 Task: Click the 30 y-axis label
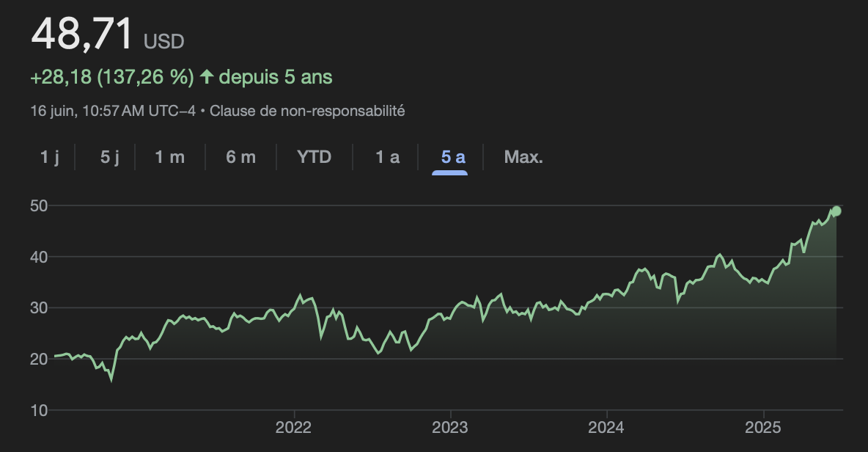point(39,308)
